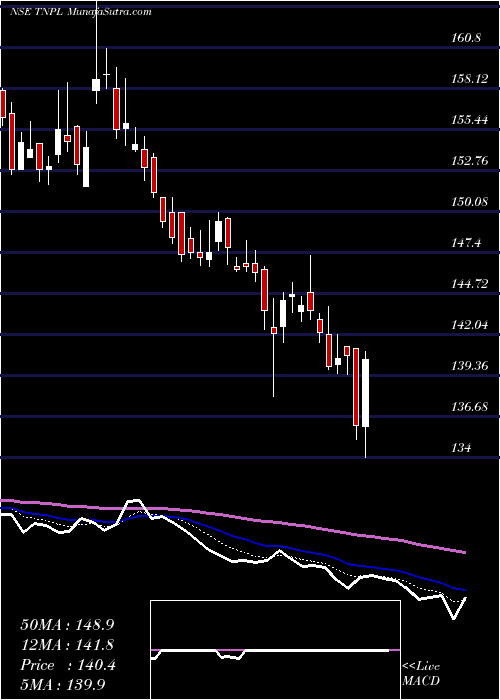Click the 155.44 price axis label
Screen dimensions: 500x700
[470, 120]
